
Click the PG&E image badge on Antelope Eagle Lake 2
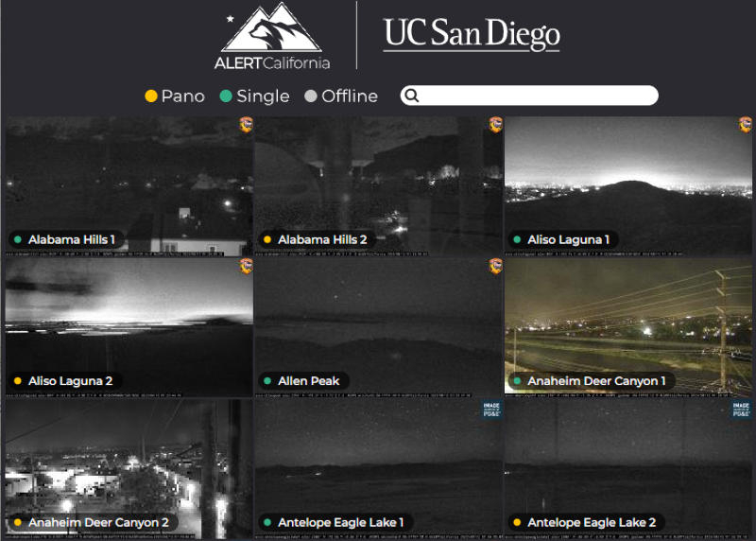coord(741,409)
